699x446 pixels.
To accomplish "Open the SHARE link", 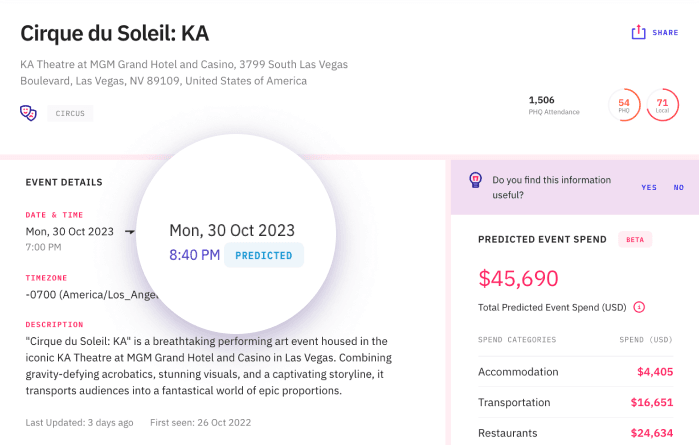I will 665,33.
